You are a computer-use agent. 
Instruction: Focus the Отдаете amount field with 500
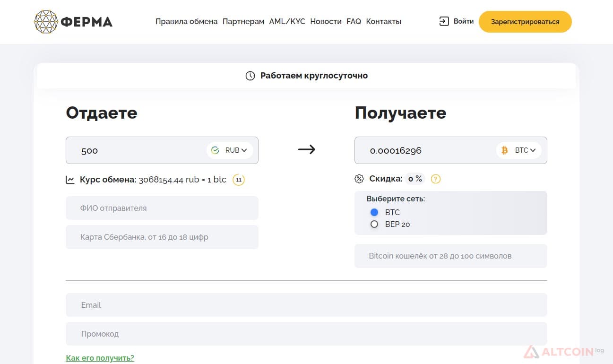(162, 150)
